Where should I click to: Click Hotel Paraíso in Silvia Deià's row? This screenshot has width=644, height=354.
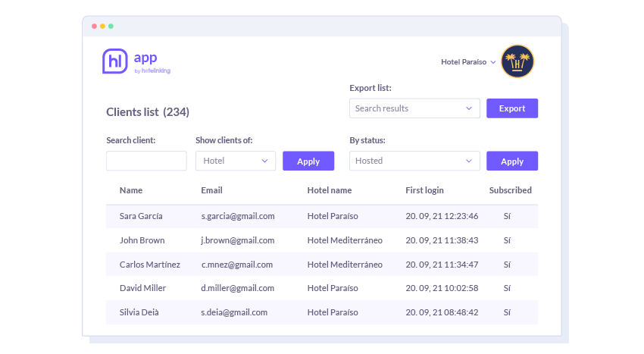pos(333,312)
